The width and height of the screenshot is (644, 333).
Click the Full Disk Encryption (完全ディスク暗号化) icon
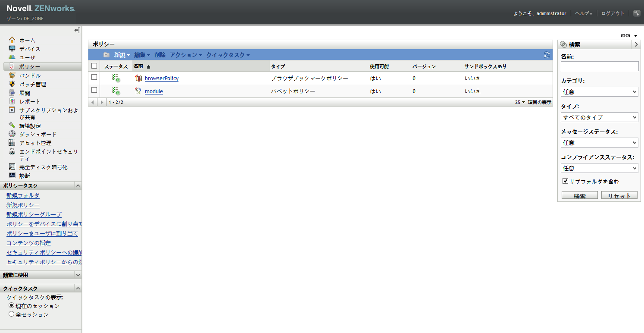point(12,167)
